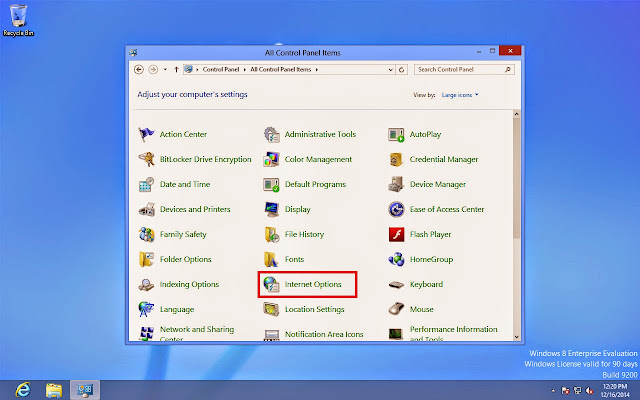
Task: Open the recent locations dropdown arrow
Action: [165, 69]
